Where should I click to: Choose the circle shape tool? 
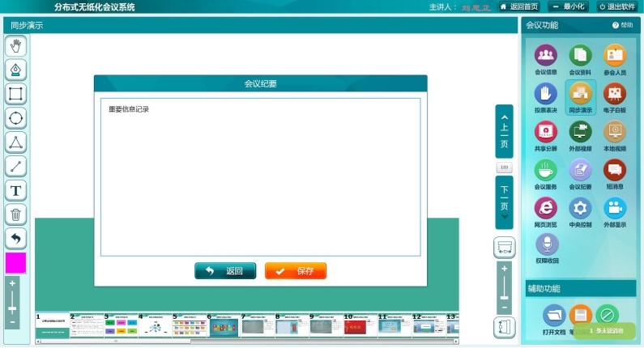(x=15, y=118)
